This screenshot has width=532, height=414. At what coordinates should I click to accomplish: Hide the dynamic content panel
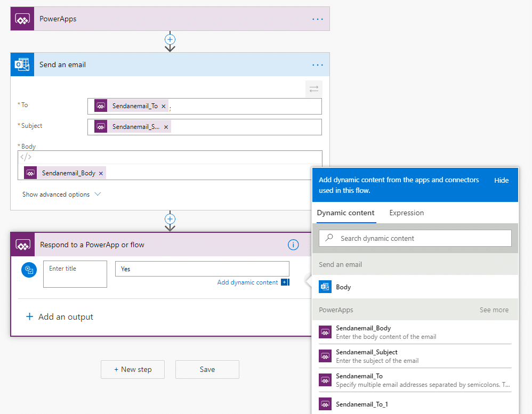pos(501,181)
